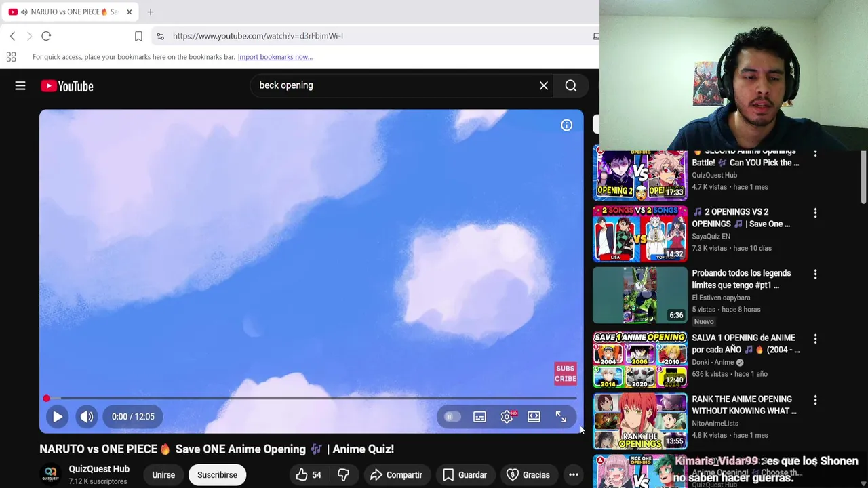Switch to theater mode
The width and height of the screenshot is (868, 488).
(534, 417)
